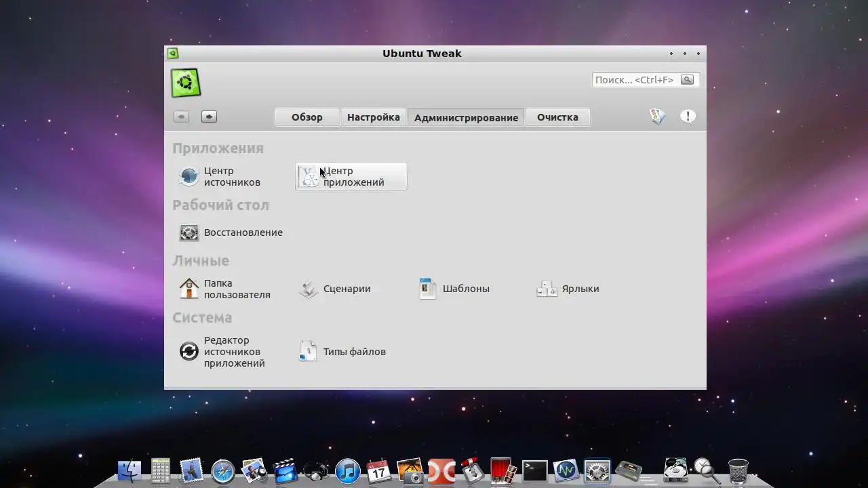
Task: Click the forward navigation arrow
Action: tap(209, 117)
